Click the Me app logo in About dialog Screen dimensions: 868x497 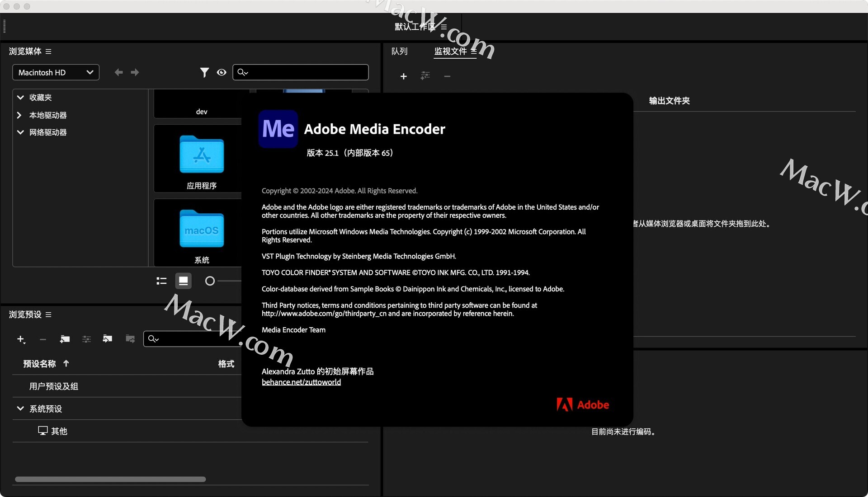(278, 129)
